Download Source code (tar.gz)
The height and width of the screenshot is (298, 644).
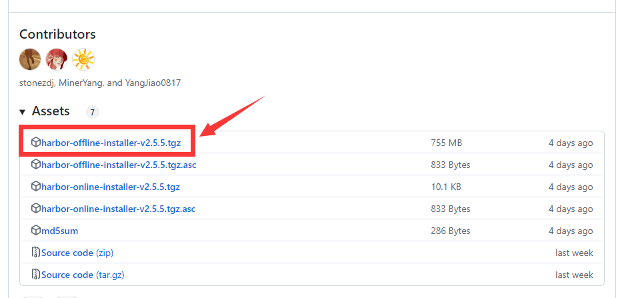[83, 275]
